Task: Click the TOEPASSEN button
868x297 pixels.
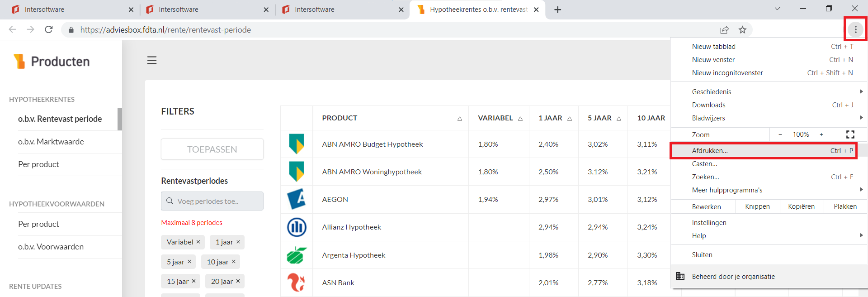Action: [212, 149]
